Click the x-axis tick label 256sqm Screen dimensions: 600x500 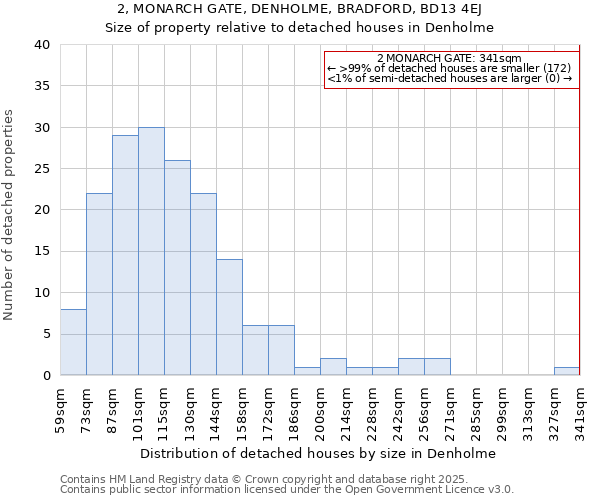424,414
